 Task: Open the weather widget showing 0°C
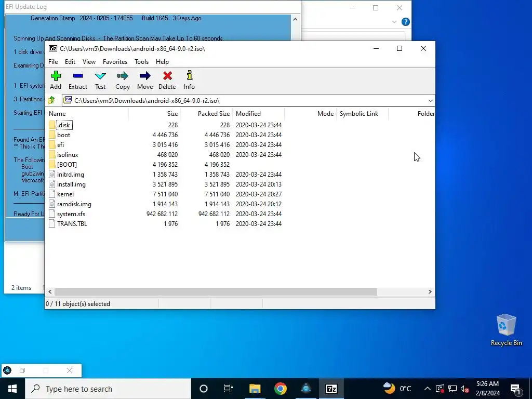click(397, 389)
